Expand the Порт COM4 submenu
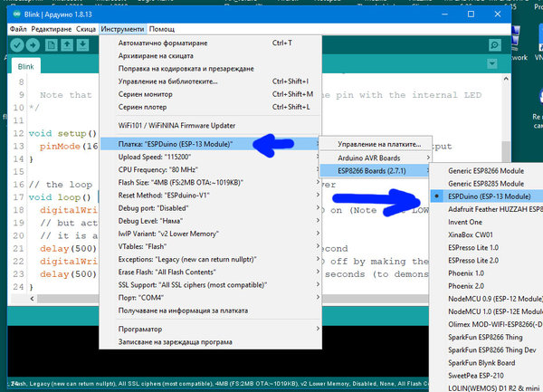543x392 pixels. coord(211,298)
